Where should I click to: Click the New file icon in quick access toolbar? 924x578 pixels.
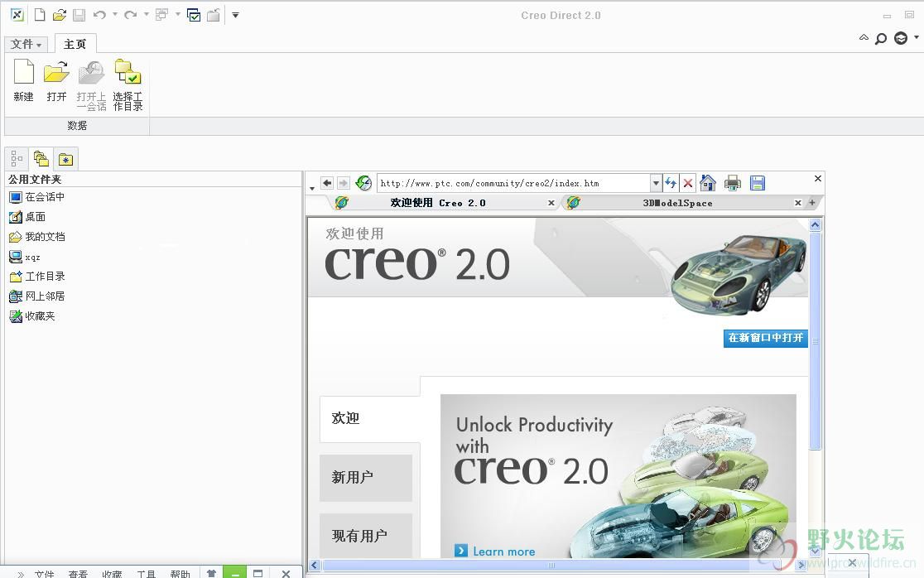pos(40,15)
